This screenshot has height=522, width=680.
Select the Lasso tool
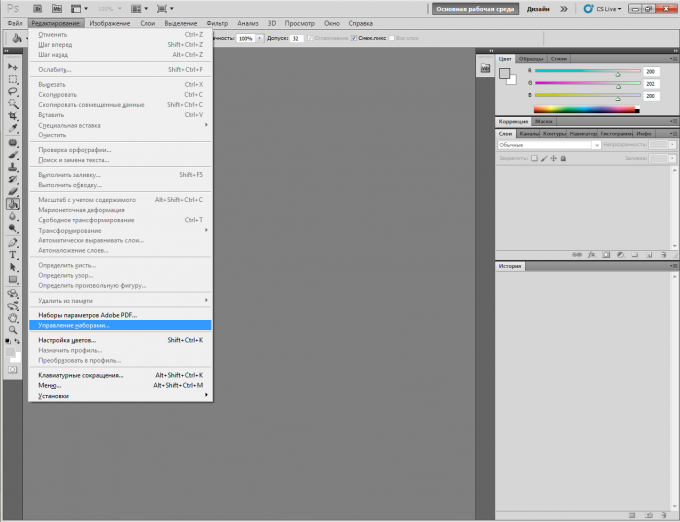(13, 91)
